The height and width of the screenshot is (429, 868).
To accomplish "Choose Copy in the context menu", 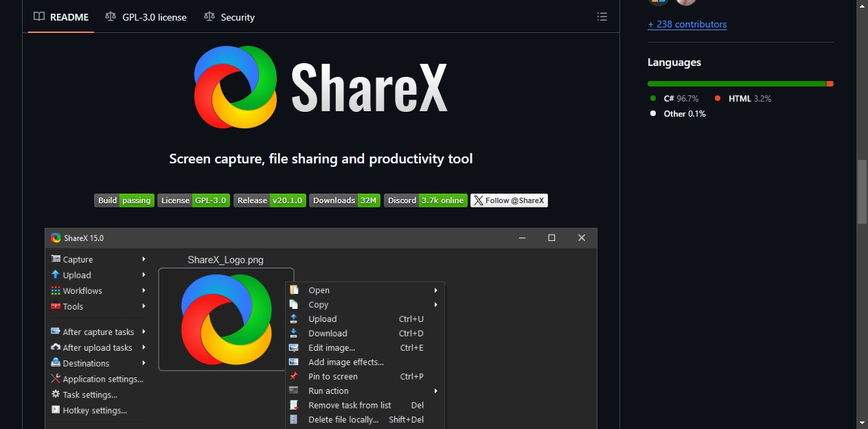I will (x=365, y=305).
